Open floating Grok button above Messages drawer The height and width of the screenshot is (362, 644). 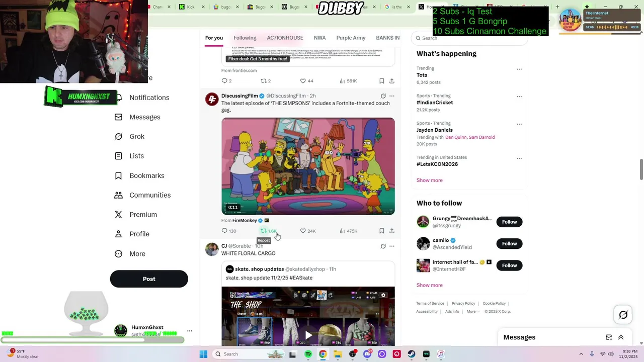[x=623, y=315]
